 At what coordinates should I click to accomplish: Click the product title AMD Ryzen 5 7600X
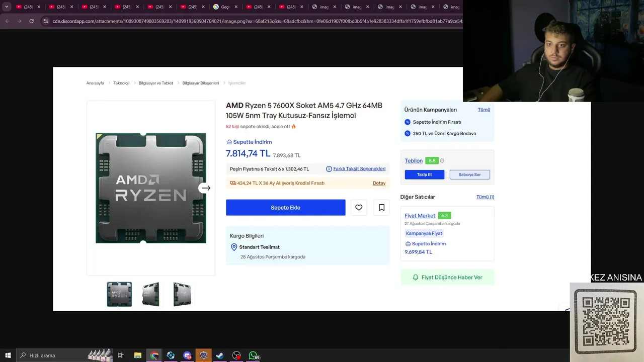pos(304,110)
